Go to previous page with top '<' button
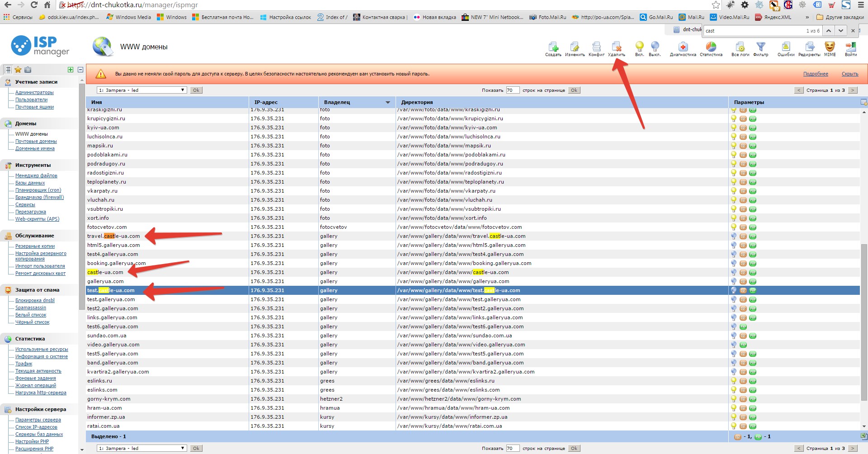The height and width of the screenshot is (454, 868). coord(799,90)
